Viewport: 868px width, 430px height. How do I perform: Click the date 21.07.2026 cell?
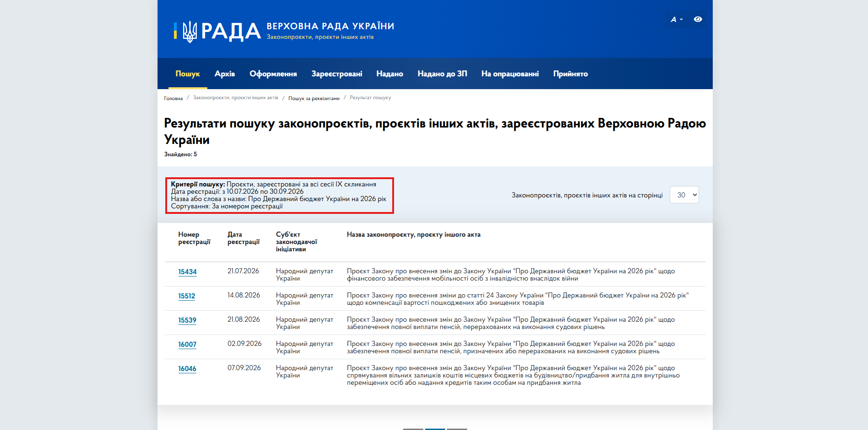coord(243,271)
